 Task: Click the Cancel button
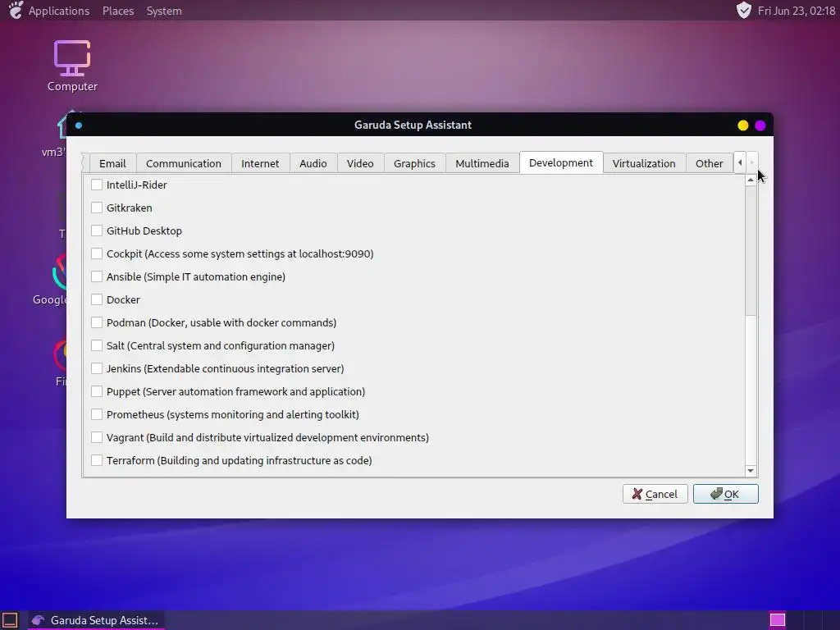click(655, 494)
